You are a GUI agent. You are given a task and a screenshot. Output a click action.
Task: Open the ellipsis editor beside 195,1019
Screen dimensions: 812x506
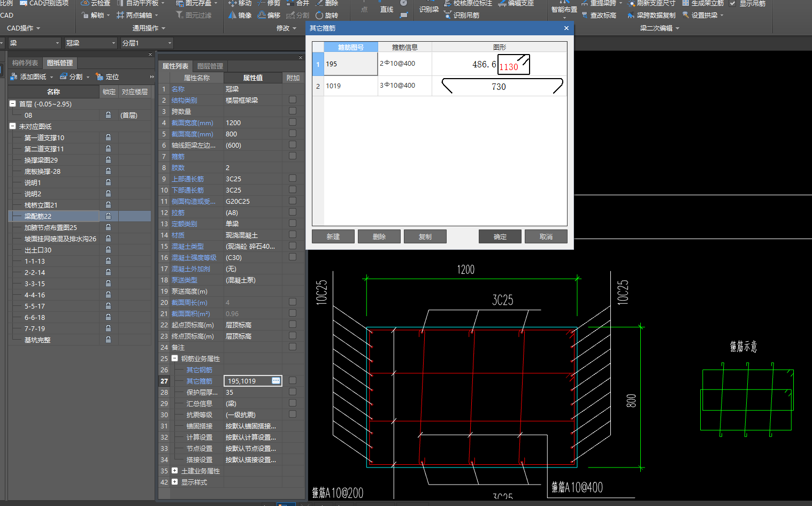pos(276,381)
